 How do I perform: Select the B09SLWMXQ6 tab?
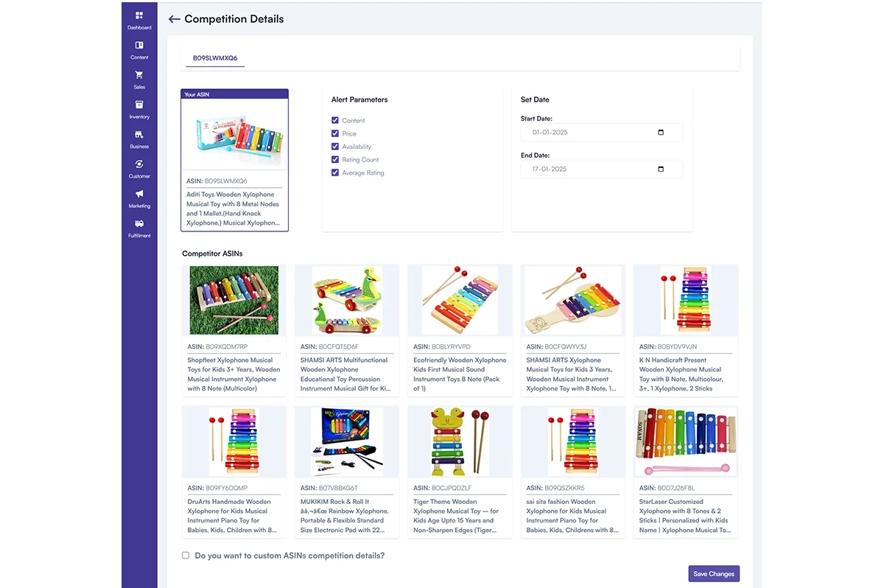tap(215, 57)
